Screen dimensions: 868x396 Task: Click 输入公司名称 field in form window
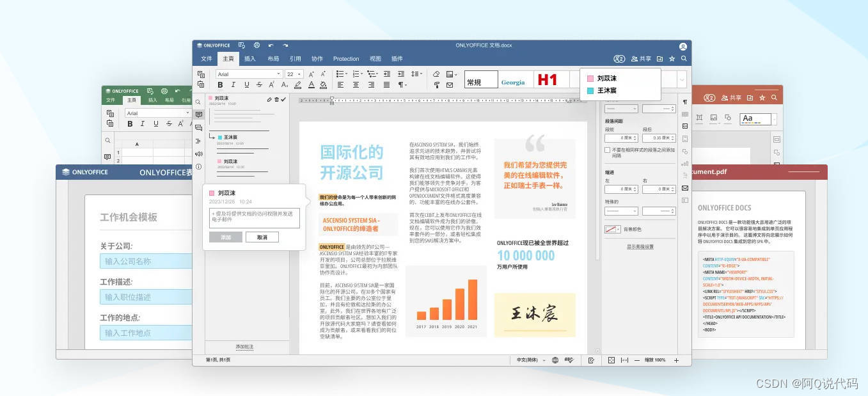point(147,261)
